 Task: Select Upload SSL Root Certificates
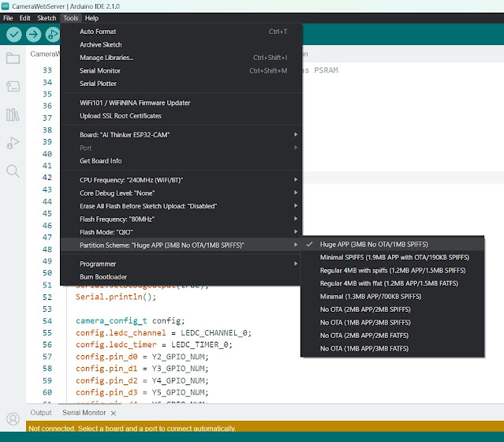point(181,116)
